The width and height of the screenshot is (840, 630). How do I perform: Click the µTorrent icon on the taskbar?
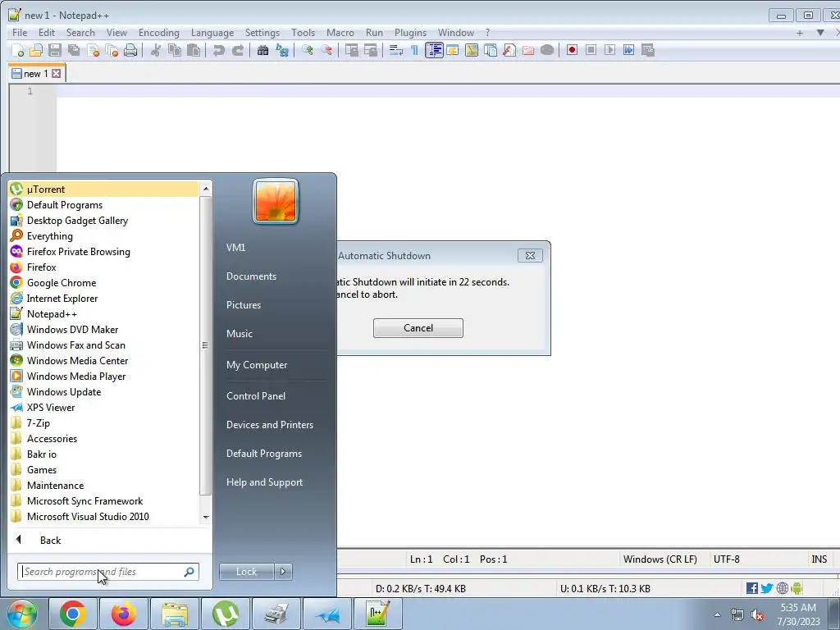click(x=225, y=614)
